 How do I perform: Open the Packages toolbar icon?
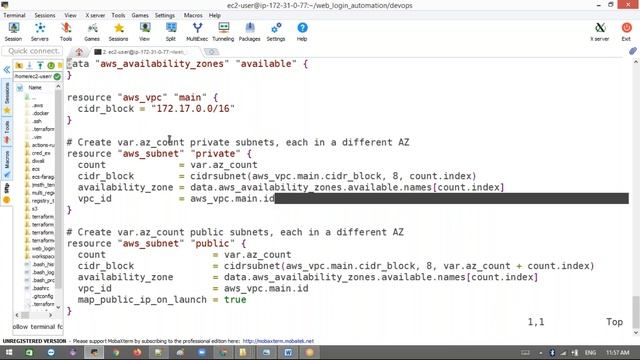pos(249,31)
